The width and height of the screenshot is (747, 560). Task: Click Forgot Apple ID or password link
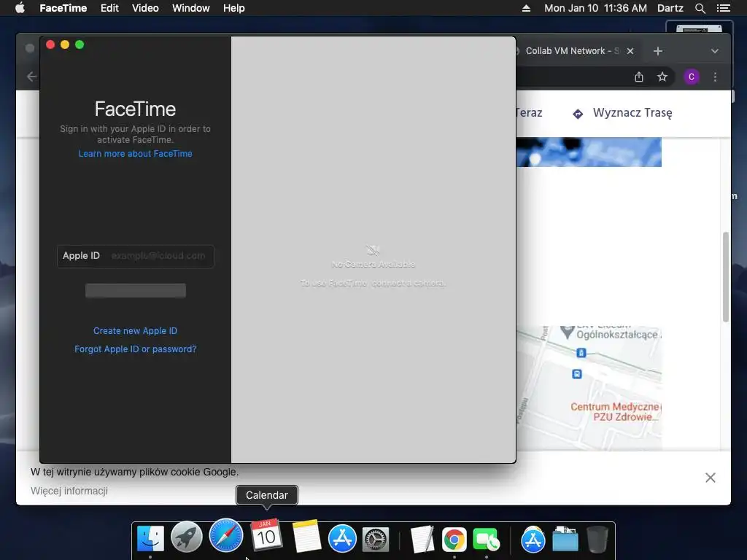tap(135, 349)
